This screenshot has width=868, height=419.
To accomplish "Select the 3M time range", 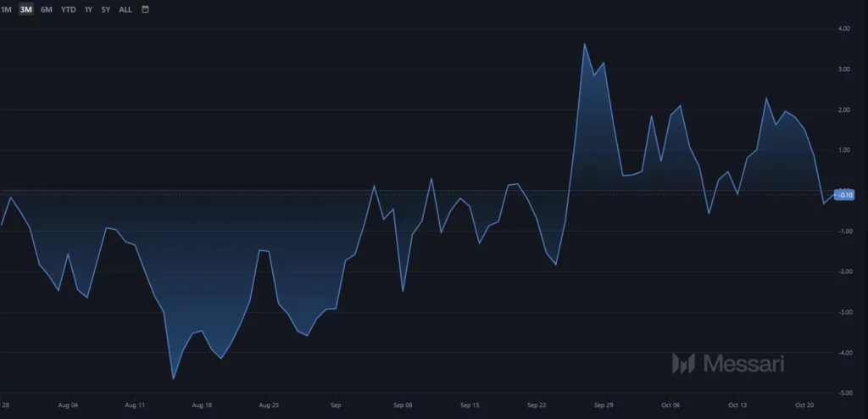I will (x=26, y=9).
